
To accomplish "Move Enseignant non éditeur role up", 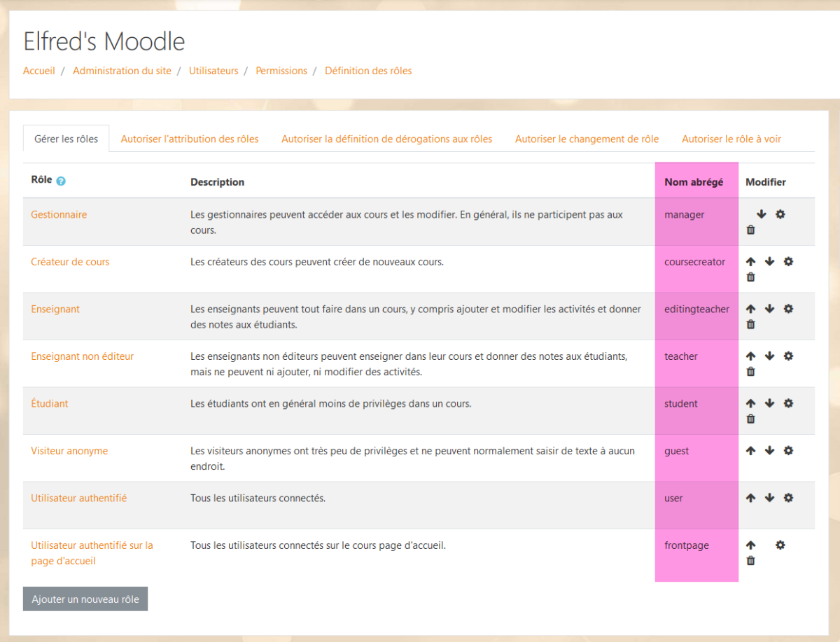I will pos(751,356).
